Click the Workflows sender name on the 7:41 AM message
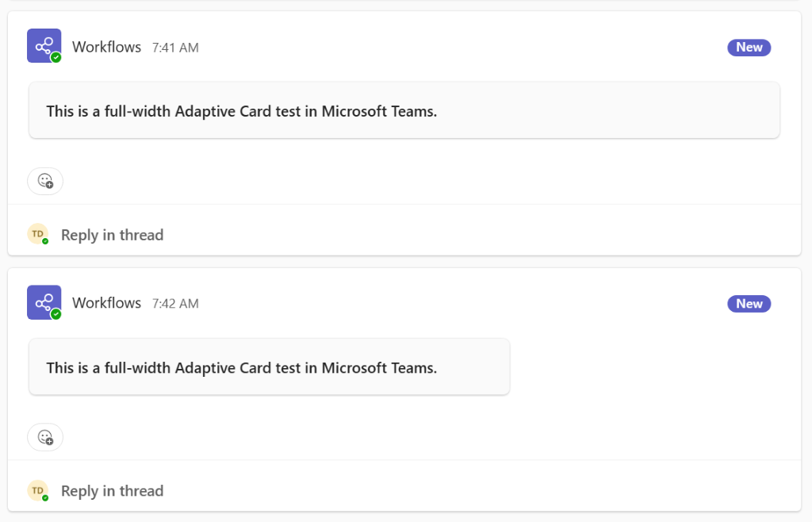This screenshot has width=812, height=522. tap(106, 47)
